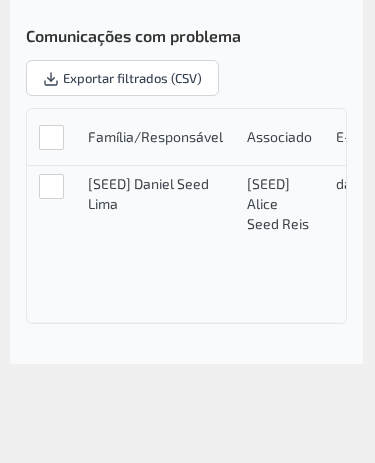This screenshot has height=463, width=375.
Task: Select the partially visible E- column header
Action: click(x=341, y=137)
